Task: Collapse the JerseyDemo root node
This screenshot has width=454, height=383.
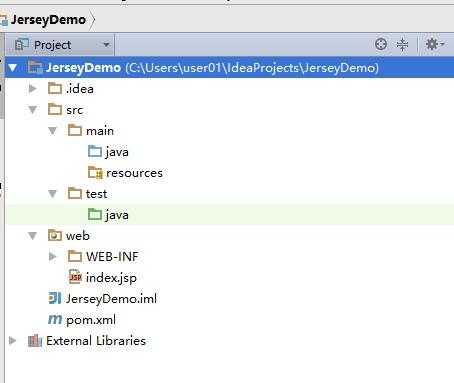Action: click(13, 68)
